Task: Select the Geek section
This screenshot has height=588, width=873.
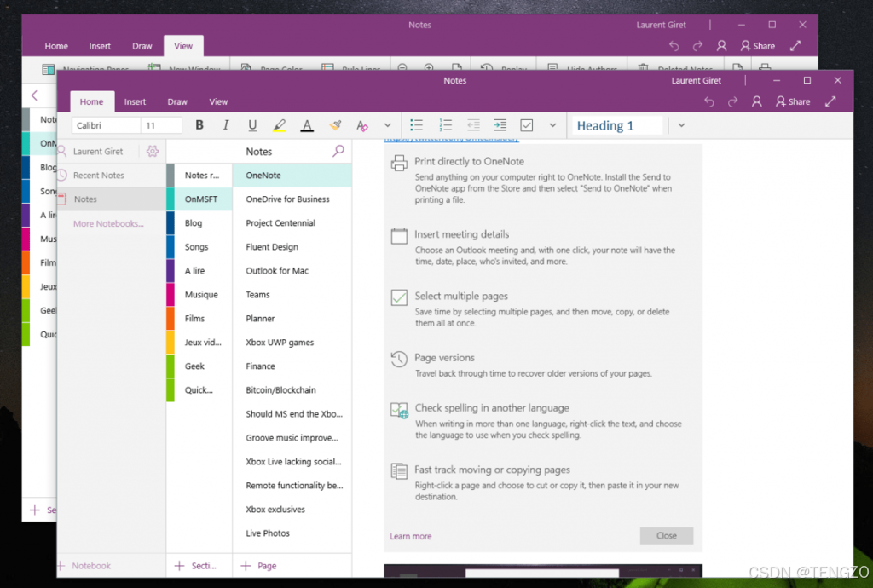Action: [199, 366]
